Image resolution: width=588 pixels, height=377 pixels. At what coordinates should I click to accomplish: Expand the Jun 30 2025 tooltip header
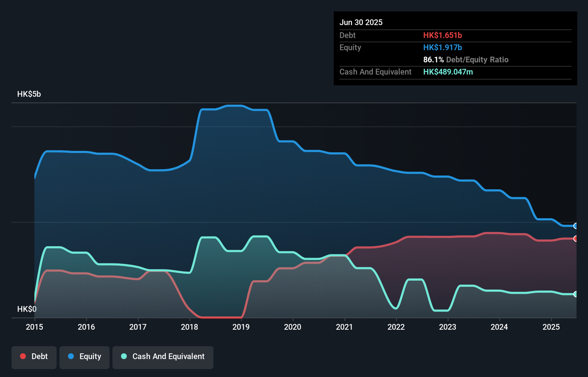coord(361,22)
